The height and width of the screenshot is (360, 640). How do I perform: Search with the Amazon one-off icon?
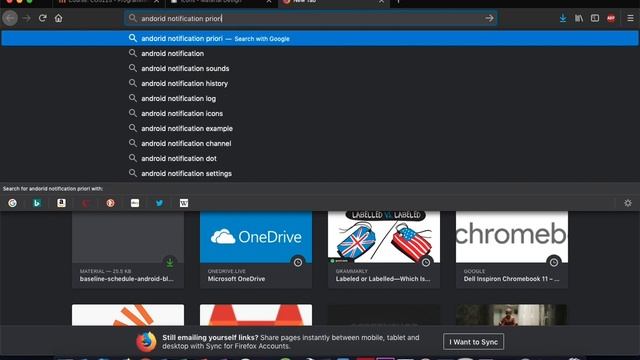point(61,203)
